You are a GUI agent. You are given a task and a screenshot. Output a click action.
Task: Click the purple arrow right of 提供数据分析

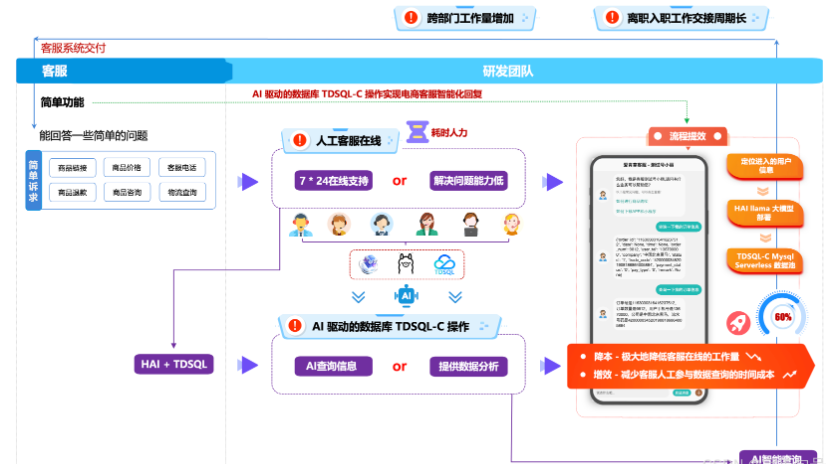(550, 366)
